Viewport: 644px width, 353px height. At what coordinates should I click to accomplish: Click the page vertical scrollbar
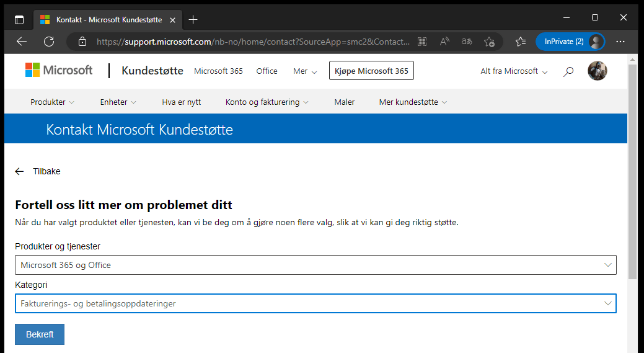click(632, 171)
